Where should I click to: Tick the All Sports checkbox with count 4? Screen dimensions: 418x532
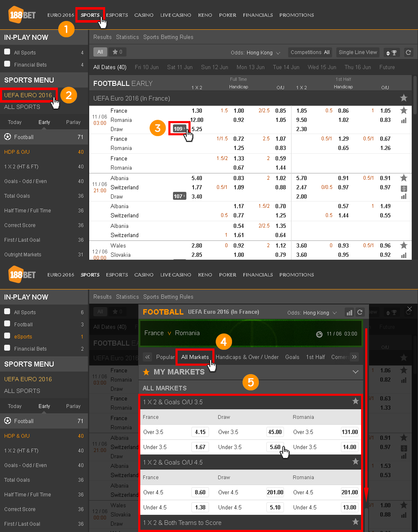[x=7, y=52]
